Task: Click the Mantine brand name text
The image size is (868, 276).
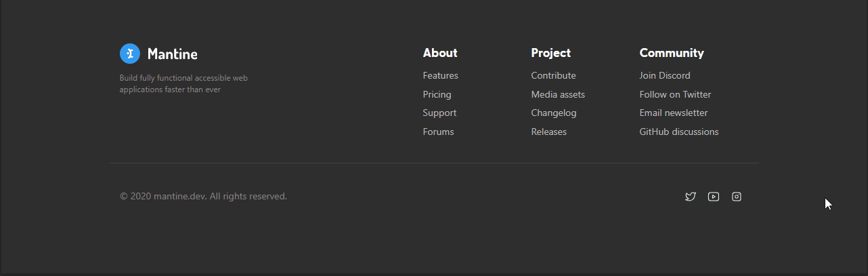Action: [173, 54]
